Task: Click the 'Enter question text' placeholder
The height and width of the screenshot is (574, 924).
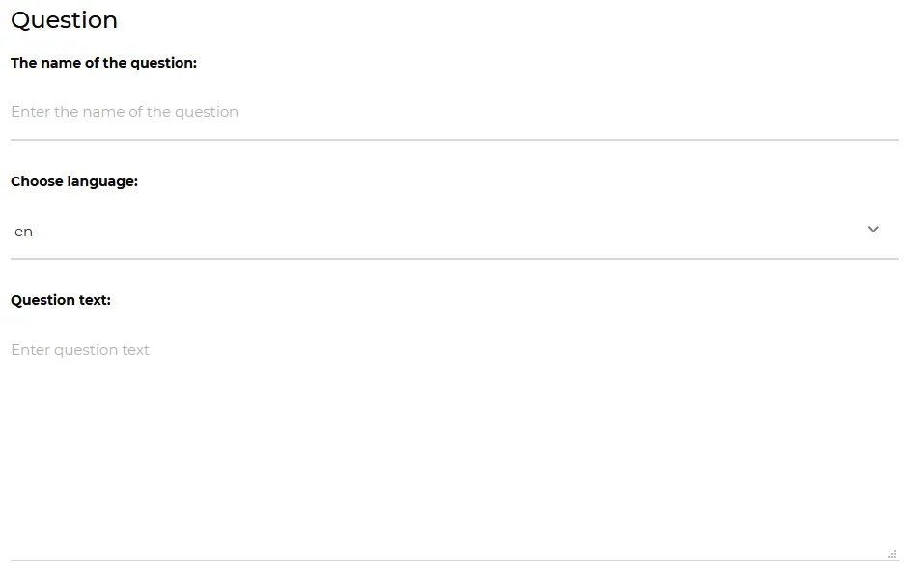Action: 80,350
